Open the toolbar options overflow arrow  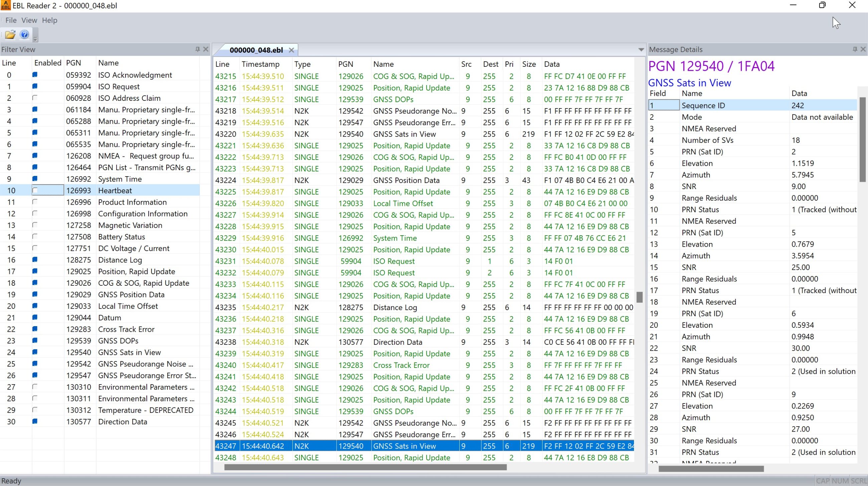coord(35,35)
